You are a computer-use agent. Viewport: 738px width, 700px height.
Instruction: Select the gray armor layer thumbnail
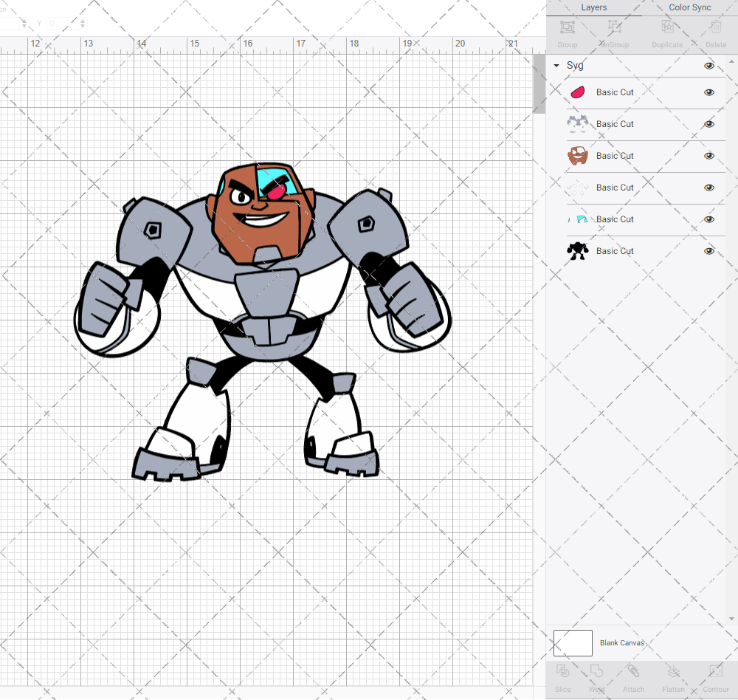(x=578, y=124)
